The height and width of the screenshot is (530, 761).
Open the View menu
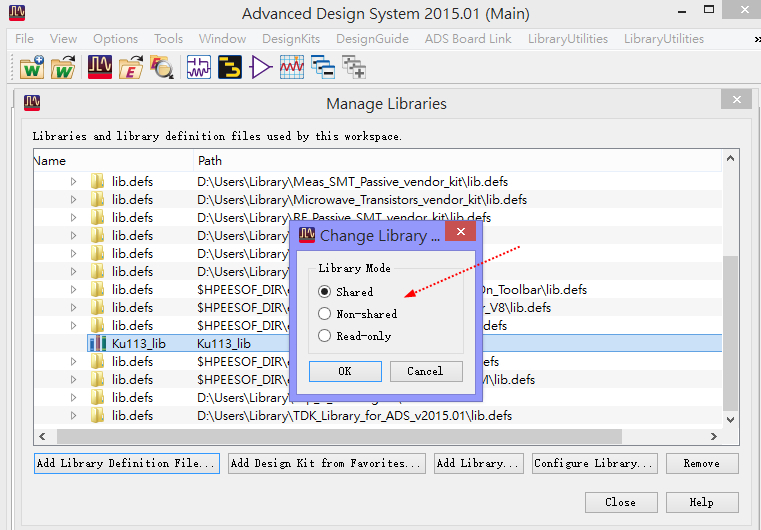tap(63, 39)
